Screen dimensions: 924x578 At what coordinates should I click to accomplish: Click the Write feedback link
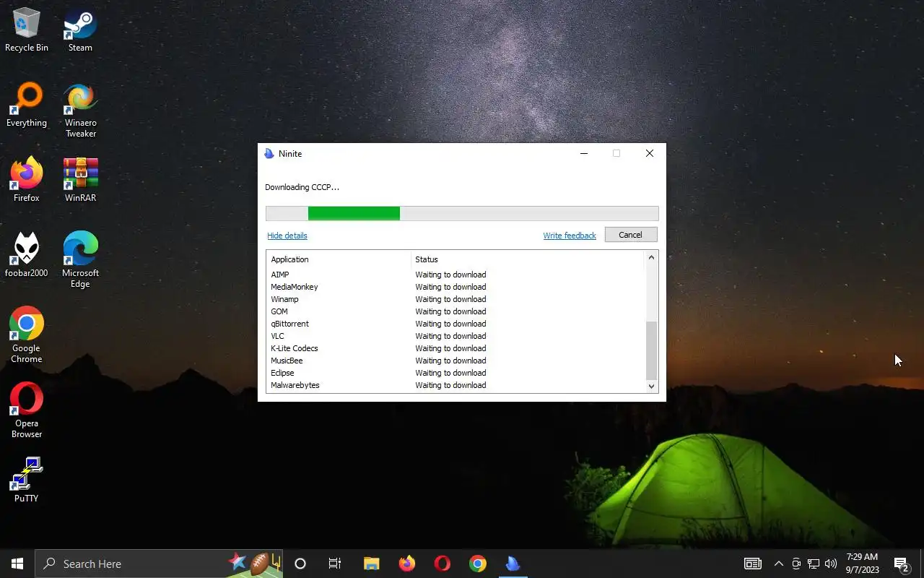click(570, 236)
